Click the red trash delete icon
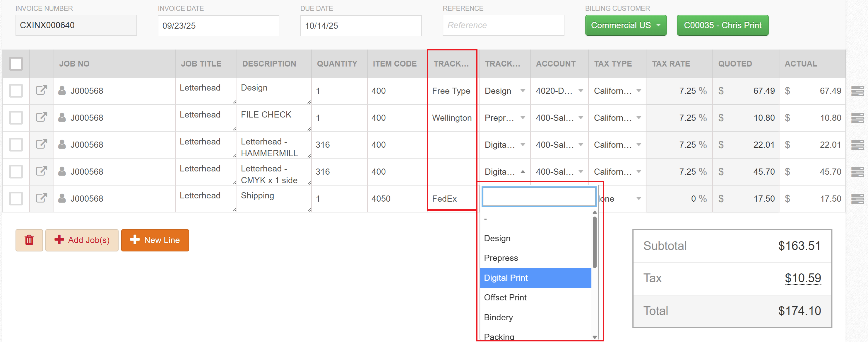Image resolution: width=868 pixels, height=342 pixels. (x=29, y=240)
